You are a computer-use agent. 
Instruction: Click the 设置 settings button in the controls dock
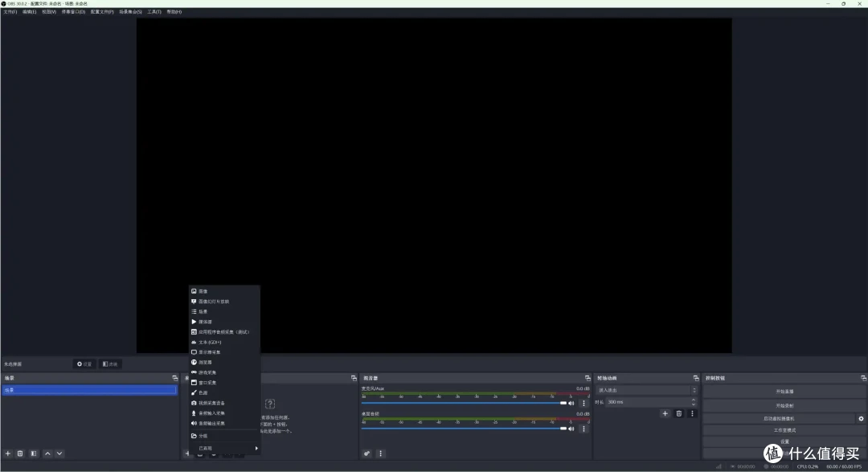784,441
